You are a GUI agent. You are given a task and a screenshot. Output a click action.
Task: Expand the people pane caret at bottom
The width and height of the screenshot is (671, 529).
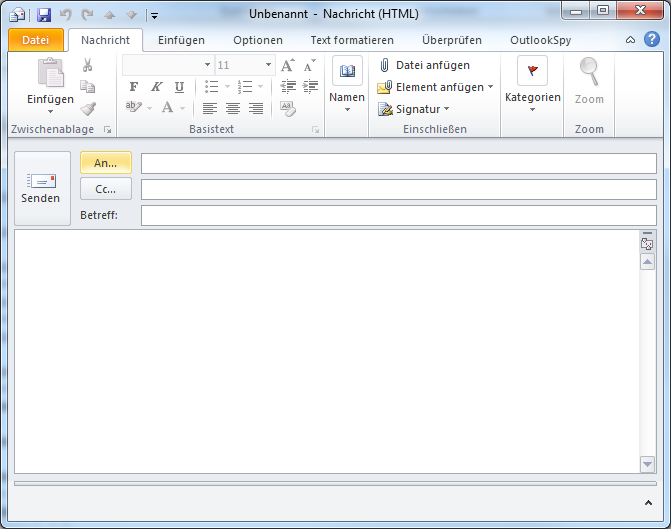pos(648,503)
